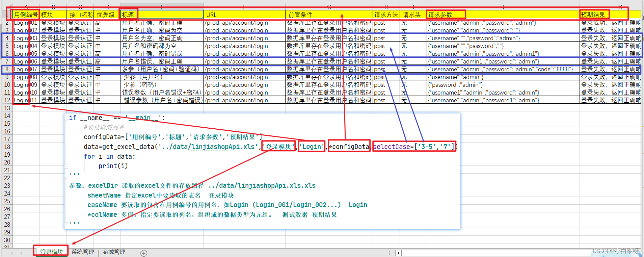644x257 pixels.
Task: Click the parameter cell with "password1":"admin"
Action: click(x=503, y=100)
